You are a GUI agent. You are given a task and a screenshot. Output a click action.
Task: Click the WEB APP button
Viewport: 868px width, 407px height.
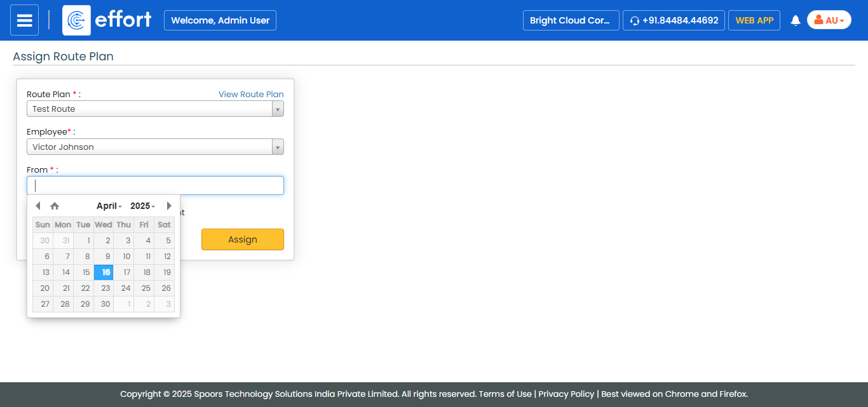coord(754,20)
